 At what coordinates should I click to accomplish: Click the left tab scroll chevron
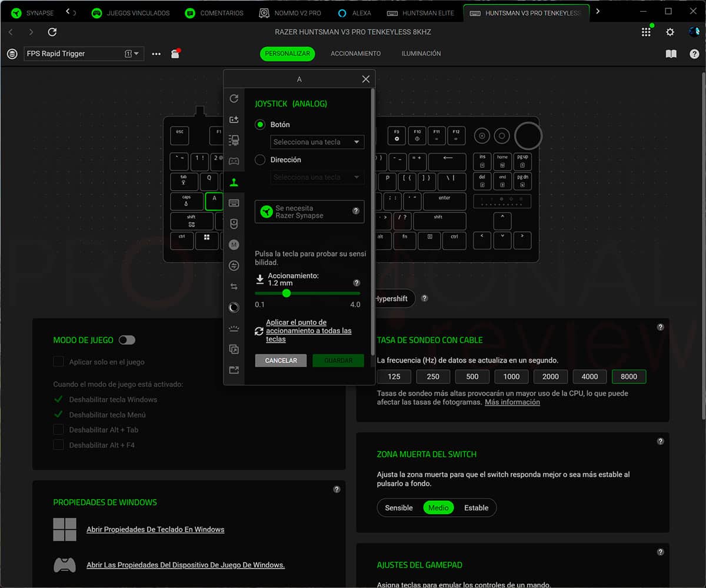(x=68, y=12)
